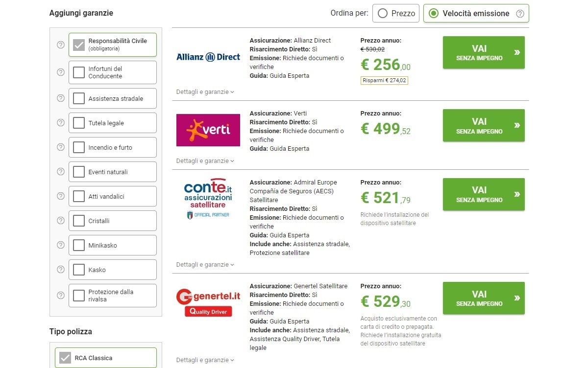Open the help icon beside Tutela legale
The width and height of the screenshot is (588, 368).
tap(61, 123)
